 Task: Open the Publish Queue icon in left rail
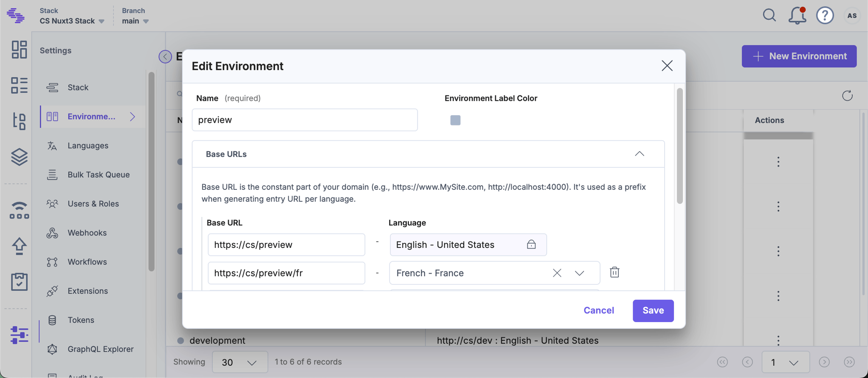[x=19, y=210]
